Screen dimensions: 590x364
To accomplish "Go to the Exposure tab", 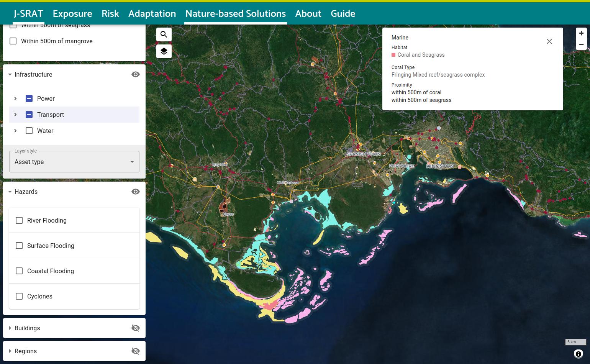I will [x=72, y=14].
